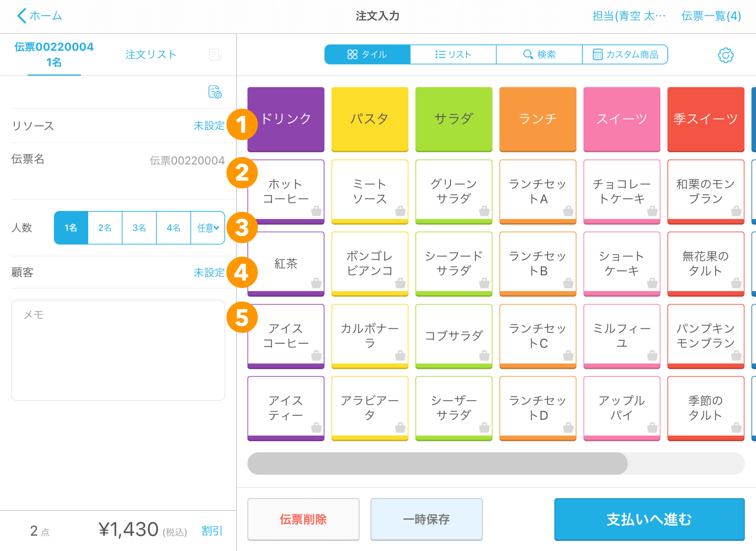756x551 pixels.
Task: Add シーザーサラダ product tile
Action: point(454,408)
